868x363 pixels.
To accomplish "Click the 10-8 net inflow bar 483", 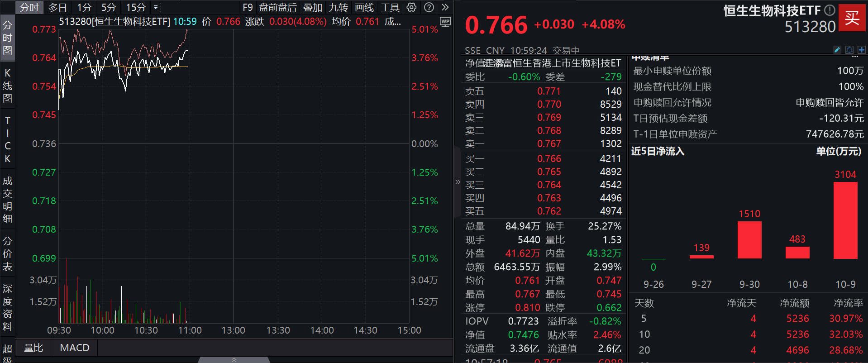I will point(797,253).
